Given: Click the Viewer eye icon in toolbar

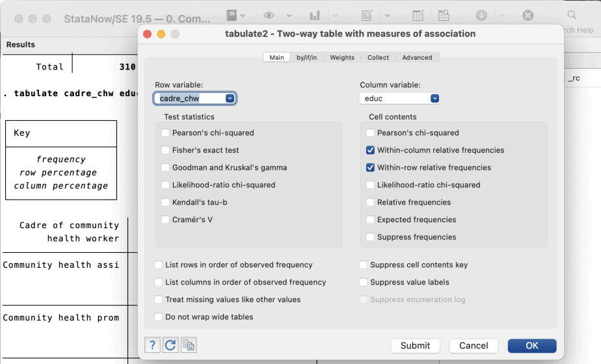Looking at the screenshot, I should point(269,15).
